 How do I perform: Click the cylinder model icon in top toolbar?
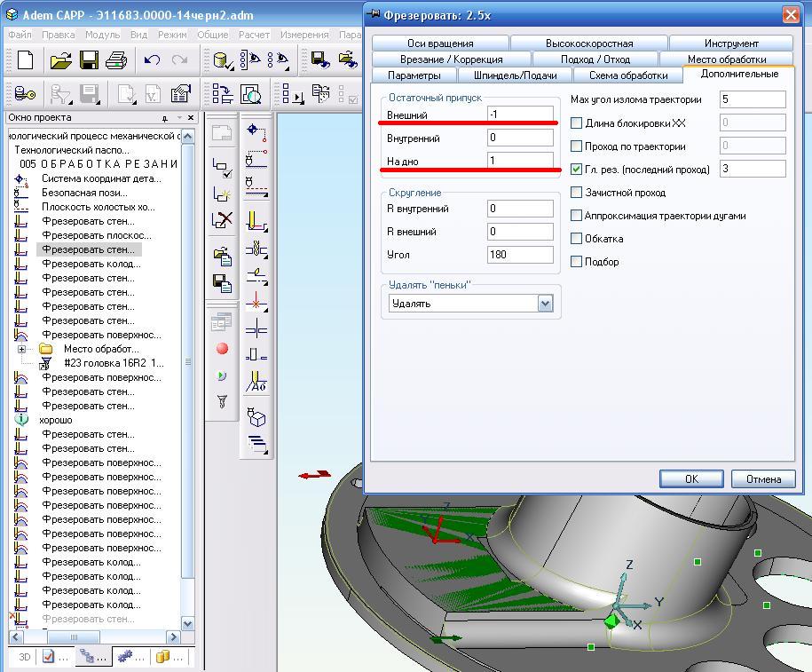pos(224,60)
